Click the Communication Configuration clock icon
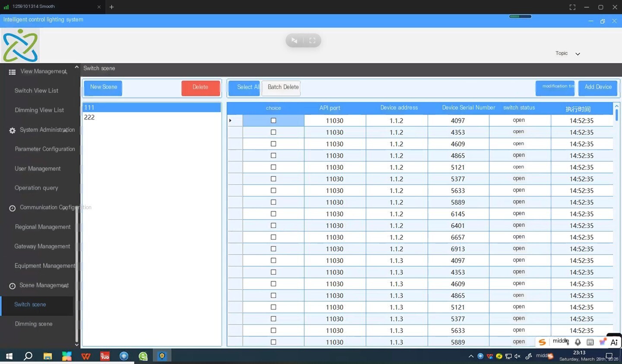The height and width of the screenshot is (364, 622). 12,208
